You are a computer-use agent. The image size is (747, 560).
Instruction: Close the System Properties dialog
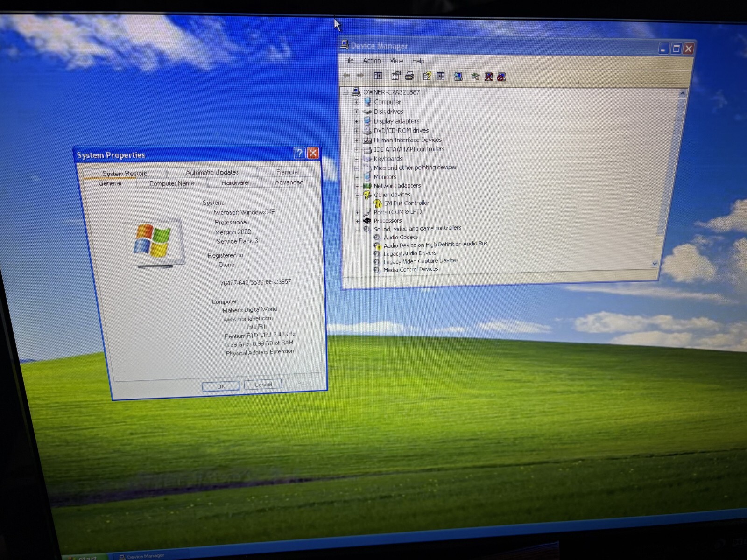click(313, 153)
